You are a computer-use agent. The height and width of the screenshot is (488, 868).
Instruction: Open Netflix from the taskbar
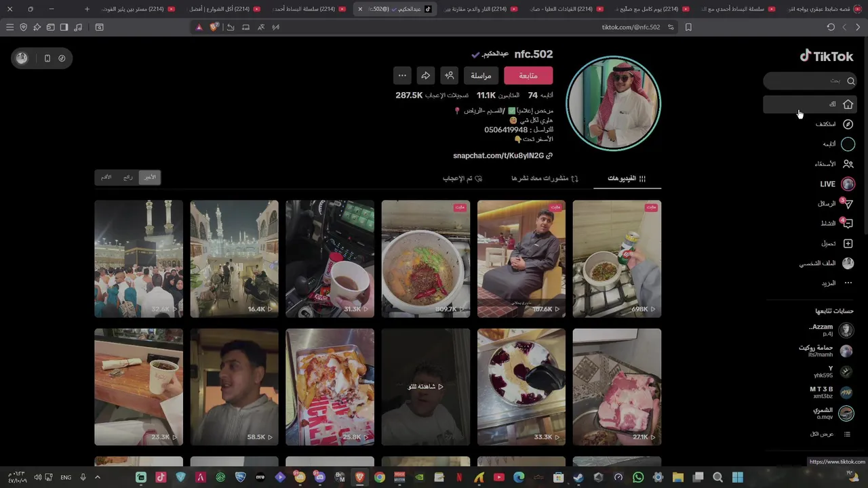point(459,477)
